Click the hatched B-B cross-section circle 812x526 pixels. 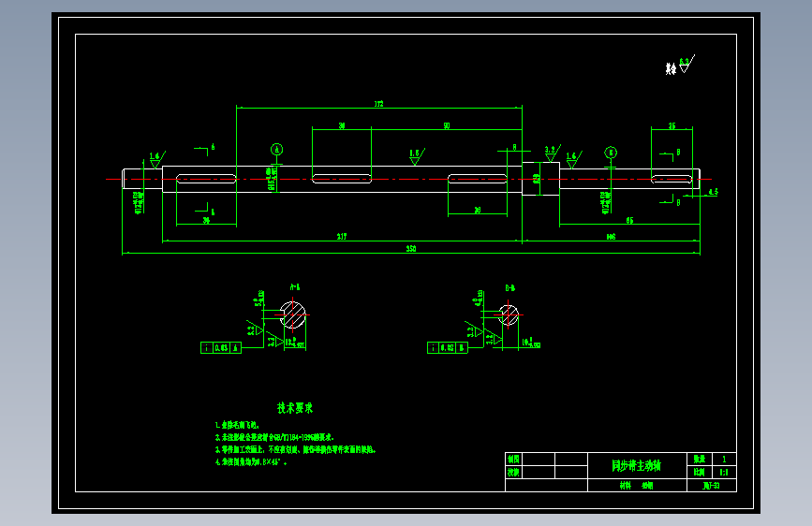coord(509,314)
